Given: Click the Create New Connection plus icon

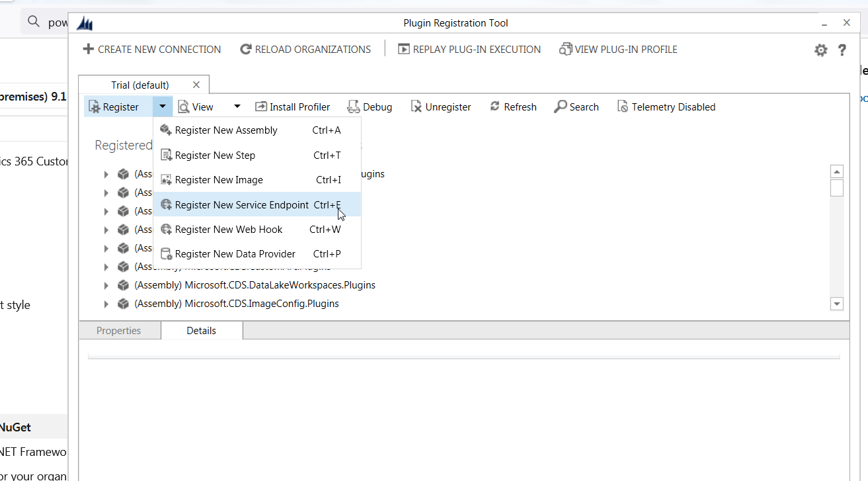Looking at the screenshot, I should coord(89,50).
